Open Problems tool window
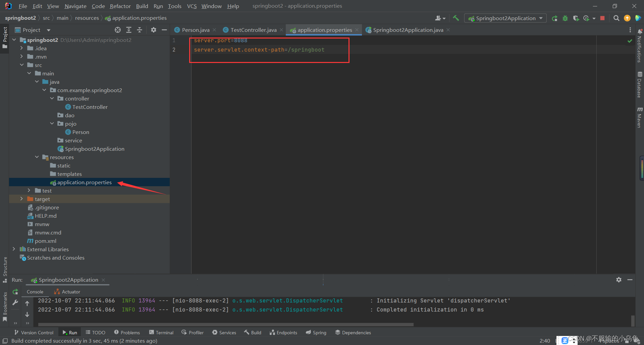This screenshot has width=644, height=345. [127, 333]
